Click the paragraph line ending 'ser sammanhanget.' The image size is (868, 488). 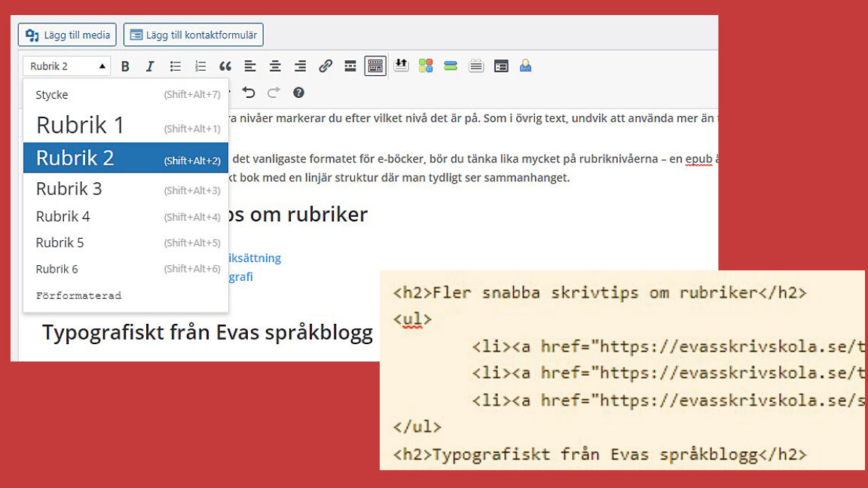tap(399, 178)
